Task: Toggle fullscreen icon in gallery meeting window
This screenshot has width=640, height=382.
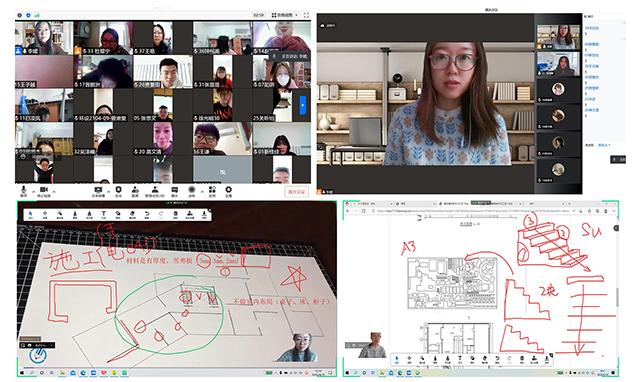Action: pyautogui.click(x=306, y=15)
